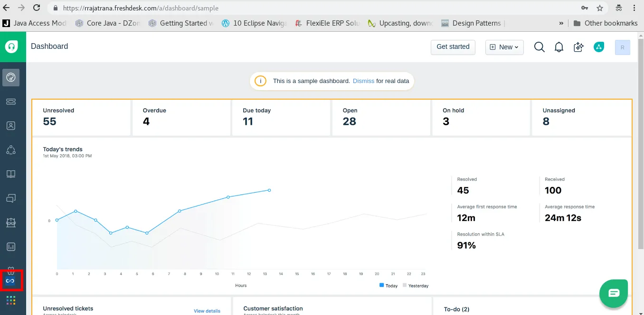Click View details for Unresolved tickets
The height and width of the screenshot is (315, 644).
207,311
